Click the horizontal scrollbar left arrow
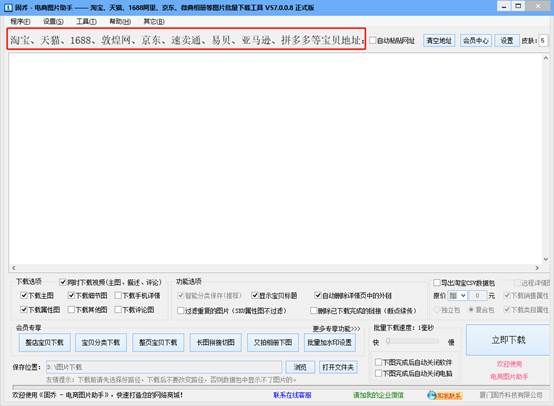This screenshot has height=406, width=554. point(13,268)
